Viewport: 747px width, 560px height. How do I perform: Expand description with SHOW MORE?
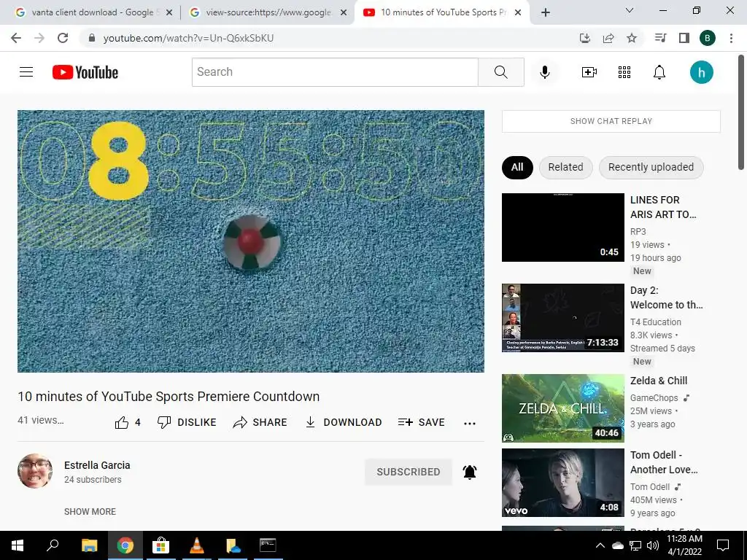tap(90, 511)
